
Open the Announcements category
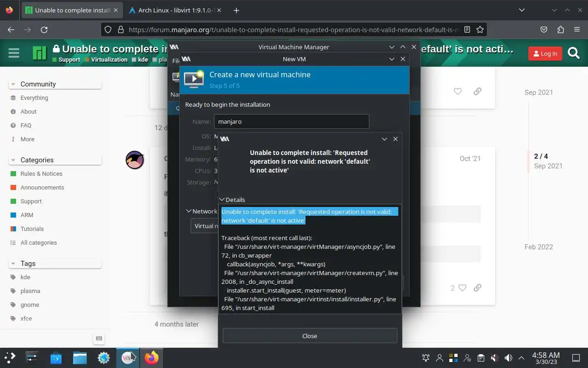pyautogui.click(x=42, y=187)
